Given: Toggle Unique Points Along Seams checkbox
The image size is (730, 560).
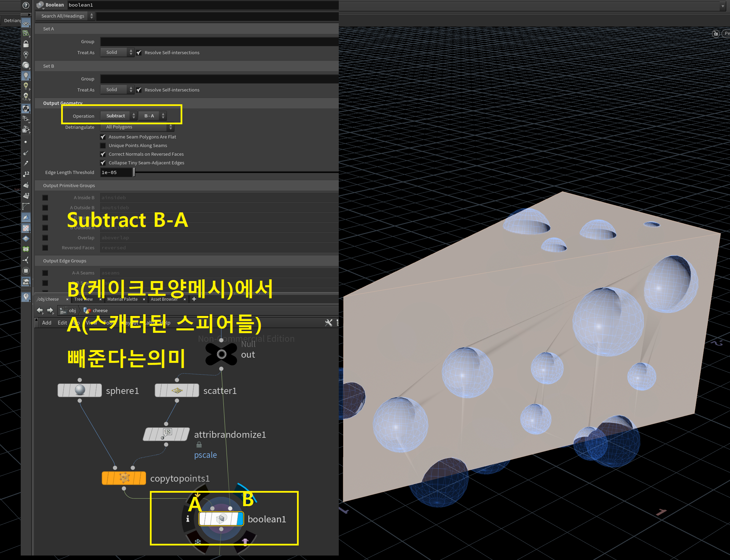Looking at the screenshot, I should click(103, 146).
